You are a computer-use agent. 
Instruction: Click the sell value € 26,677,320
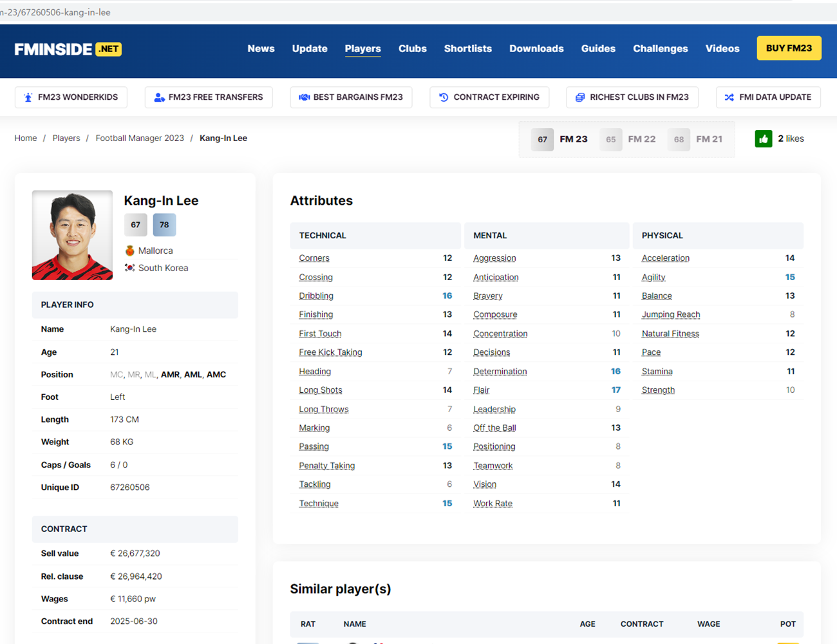coord(135,554)
